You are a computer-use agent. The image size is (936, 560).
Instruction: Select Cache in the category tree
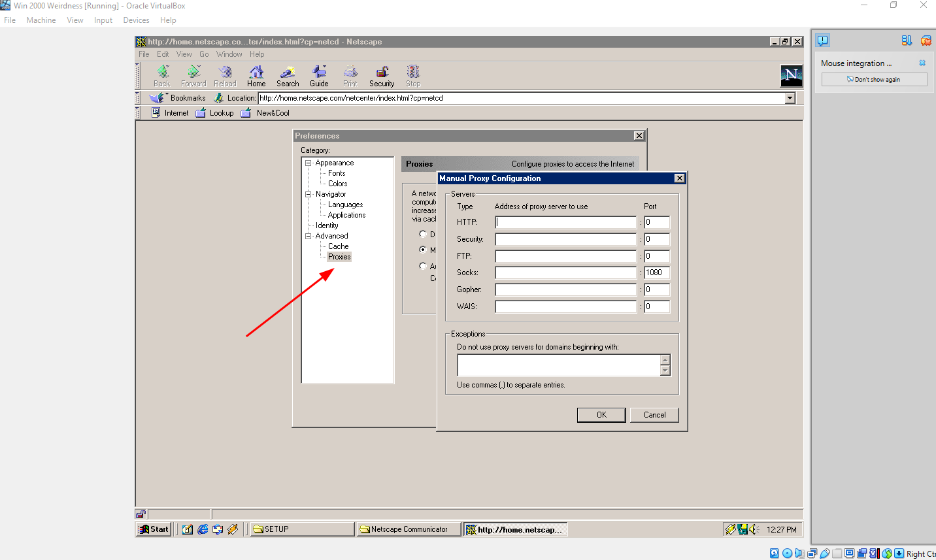(x=338, y=246)
